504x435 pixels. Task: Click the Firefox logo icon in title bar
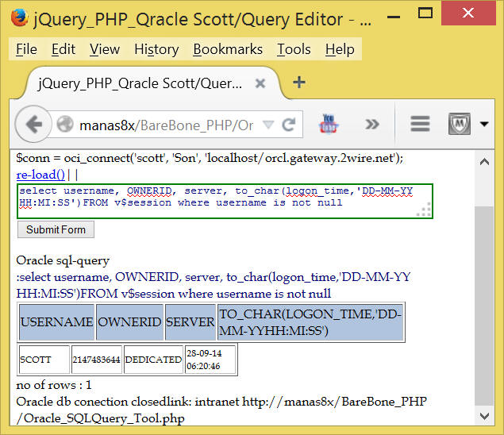tap(19, 17)
